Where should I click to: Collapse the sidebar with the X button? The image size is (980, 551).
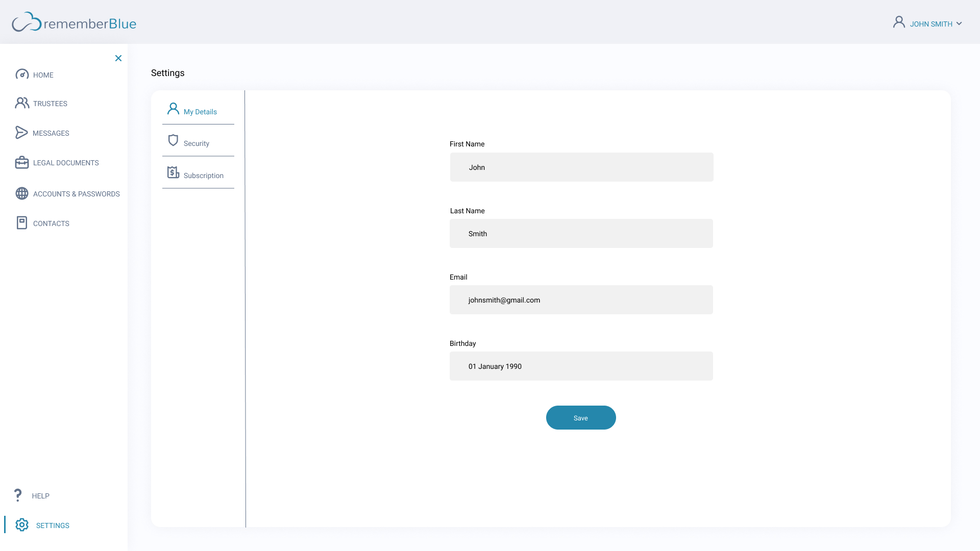pos(118,58)
